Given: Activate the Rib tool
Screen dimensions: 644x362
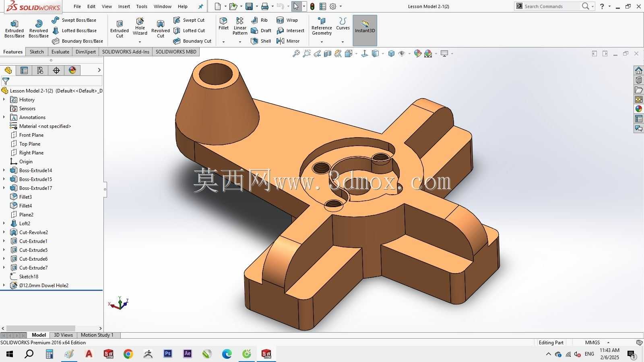Looking at the screenshot, I should point(259,20).
